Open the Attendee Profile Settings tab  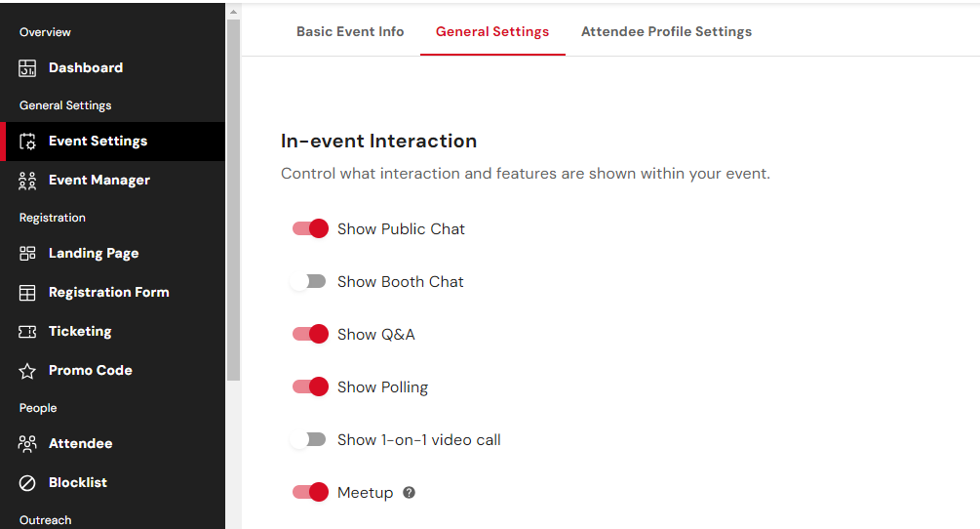click(666, 31)
